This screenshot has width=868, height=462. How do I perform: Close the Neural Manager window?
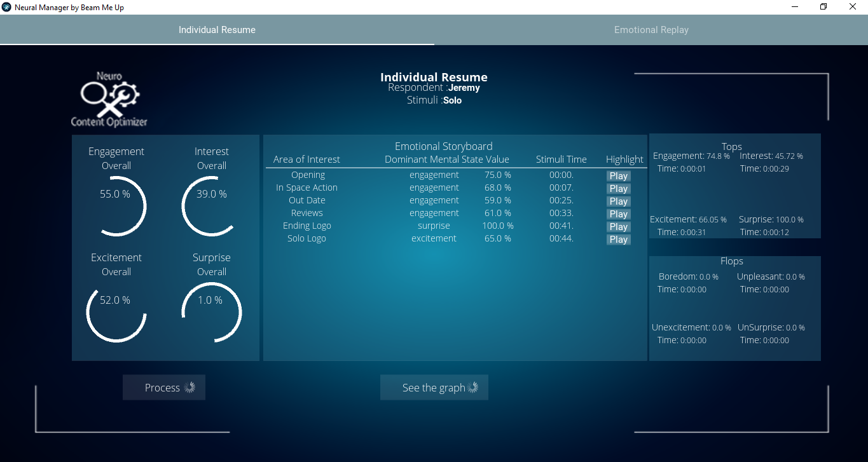853,6
